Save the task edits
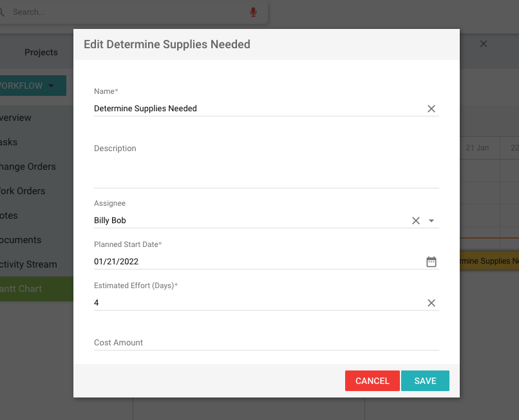The image size is (519, 420). [x=425, y=381]
